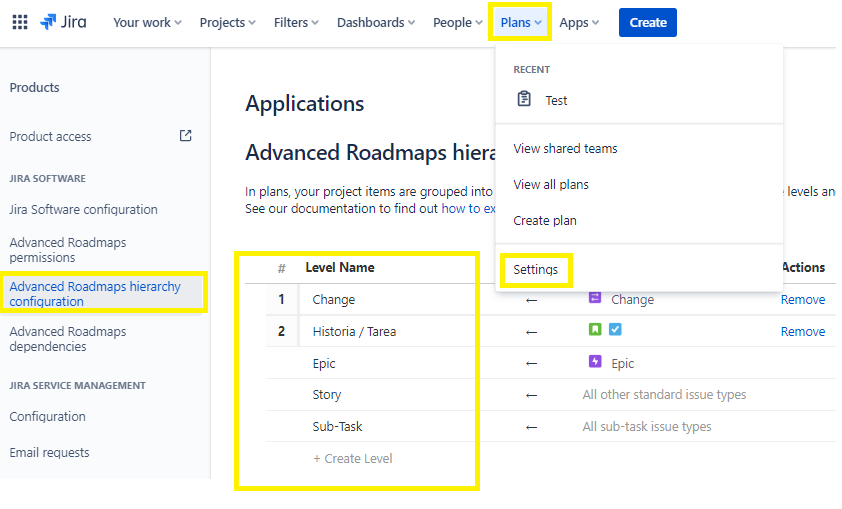Image resolution: width=842 pixels, height=509 pixels.
Task: Collapse the Plans dropdown menu
Action: click(x=520, y=23)
